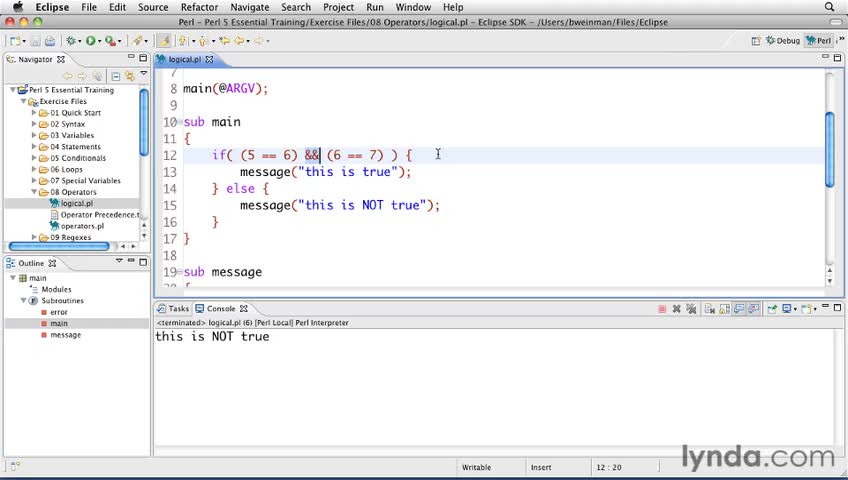Click the New wizard toolbar icon

tap(15, 41)
